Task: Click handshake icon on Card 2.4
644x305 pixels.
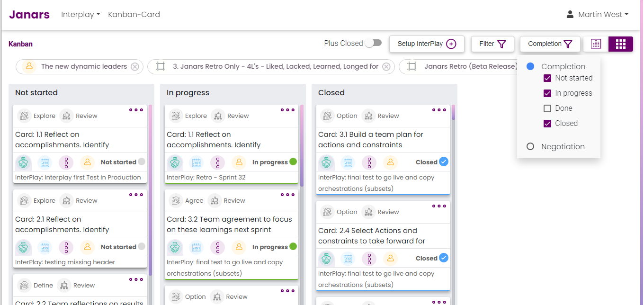Action: (326, 259)
